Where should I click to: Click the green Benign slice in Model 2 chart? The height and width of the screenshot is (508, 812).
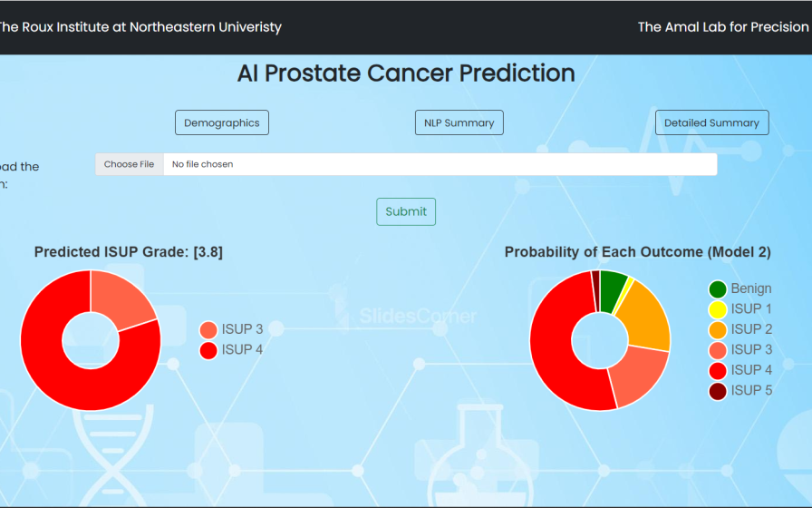tap(611, 288)
